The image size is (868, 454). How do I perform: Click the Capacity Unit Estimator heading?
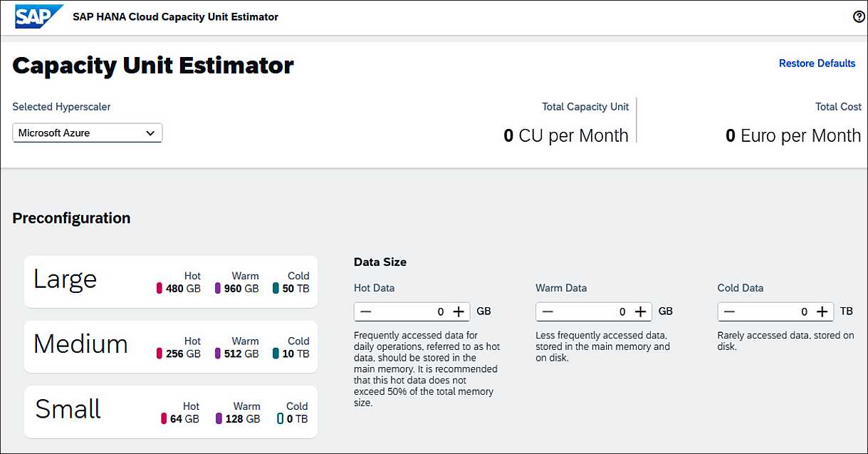click(x=153, y=66)
